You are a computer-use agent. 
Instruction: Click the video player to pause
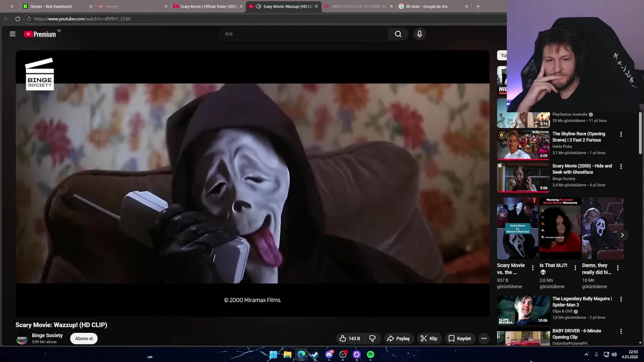click(252, 184)
